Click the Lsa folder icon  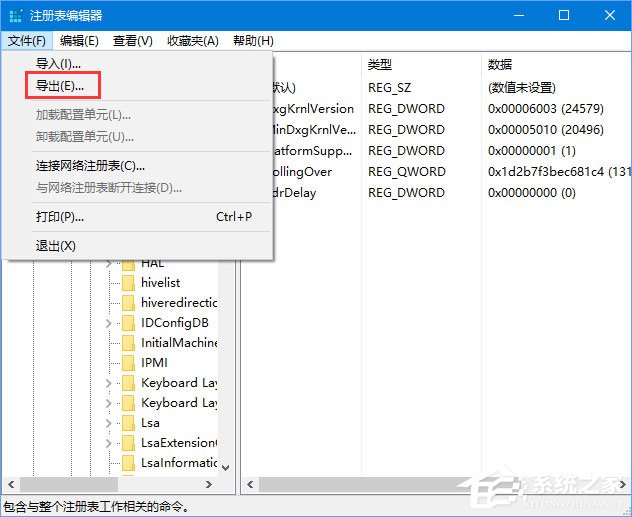(x=129, y=423)
